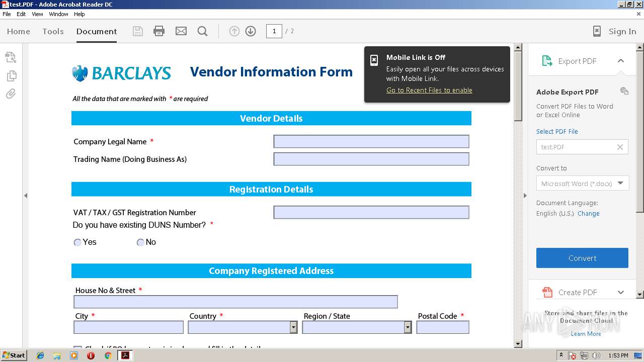Switch to the Tools tab
Viewport: 644px width, 362px height.
pyautogui.click(x=53, y=31)
